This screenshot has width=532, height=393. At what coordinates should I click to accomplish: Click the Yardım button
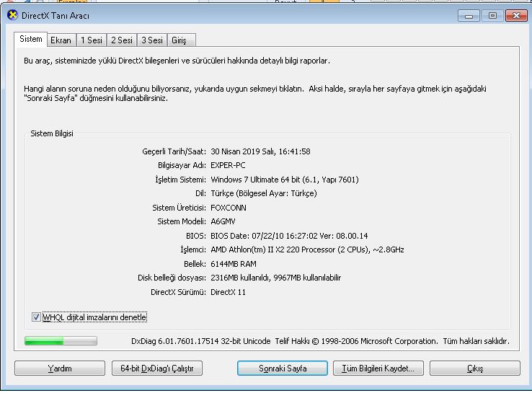(x=60, y=368)
